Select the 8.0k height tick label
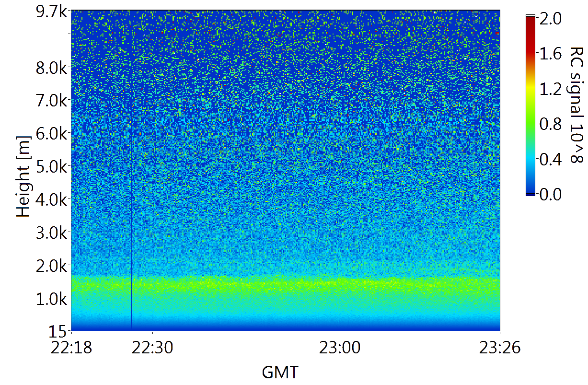The height and width of the screenshot is (385, 588). pos(51,67)
